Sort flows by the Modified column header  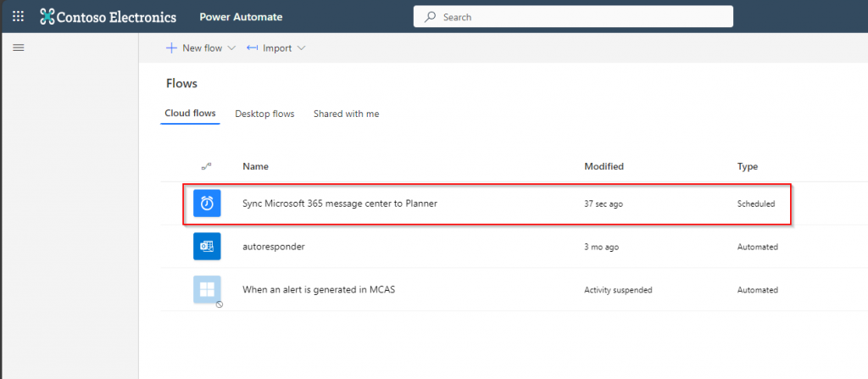tap(604, 166)
